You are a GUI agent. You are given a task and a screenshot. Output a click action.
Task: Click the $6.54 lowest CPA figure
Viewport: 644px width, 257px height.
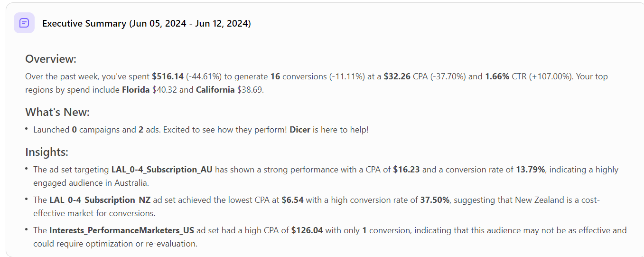pyautogui.click(x=292, y=200)
